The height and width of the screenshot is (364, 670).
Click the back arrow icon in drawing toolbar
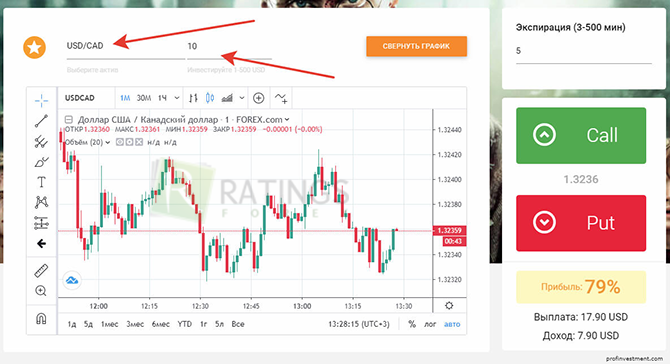[x=41, y=244]
